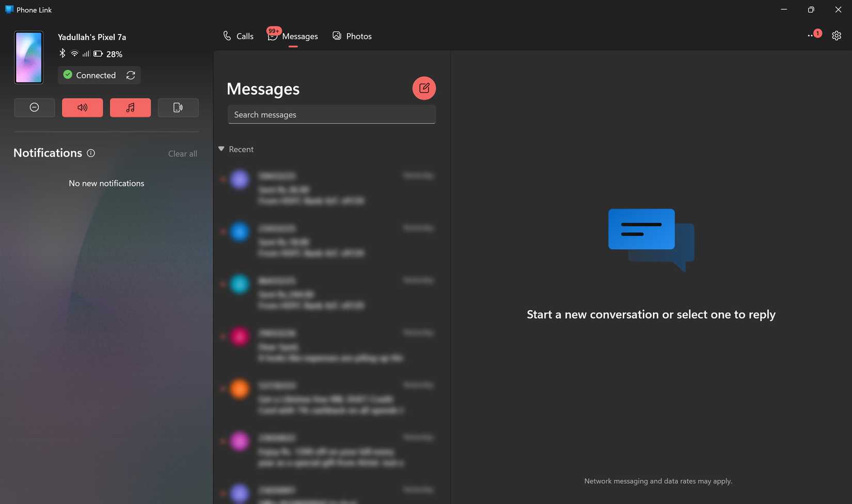Open the more options badge icon

pyautogui.click(x=814, y=35)
